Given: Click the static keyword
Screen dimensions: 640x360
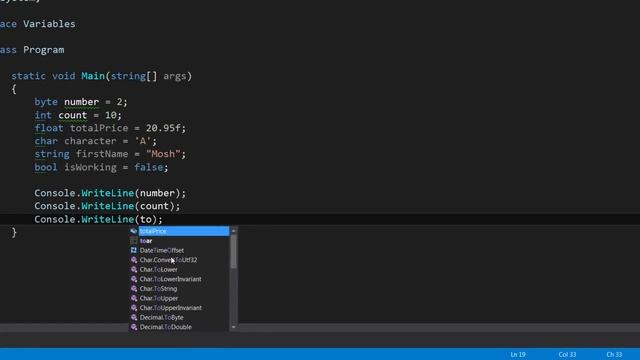Looking at the screenshot, I should click(x=28, y=76).
